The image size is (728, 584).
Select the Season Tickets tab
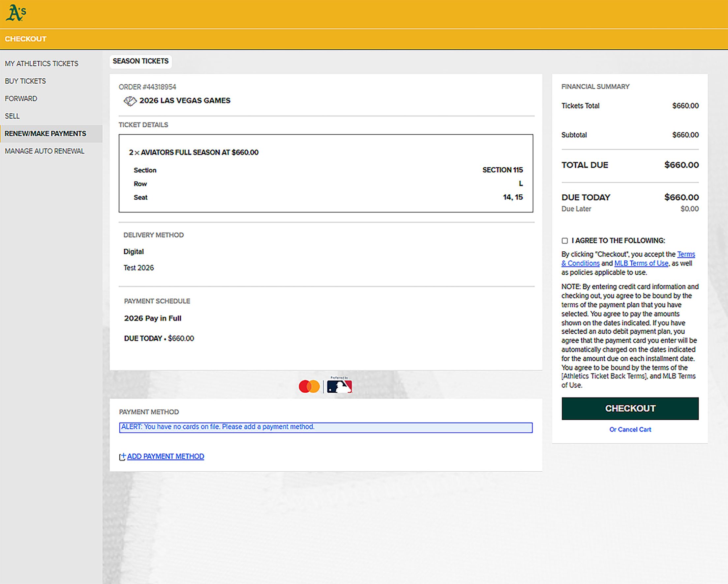tap(140, 61)
